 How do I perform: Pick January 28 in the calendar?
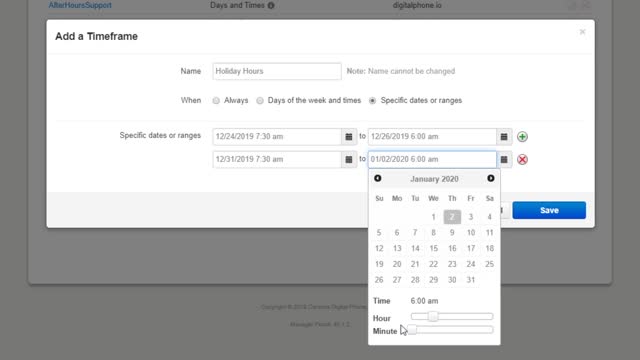pyautogui.click(x=415, y=280)
